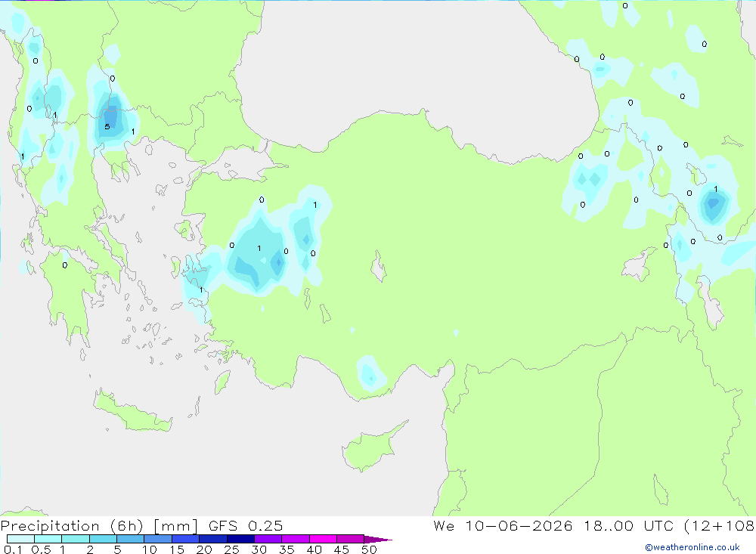Click the 1–2 mm legend color swatch

(x=75, y=539)
